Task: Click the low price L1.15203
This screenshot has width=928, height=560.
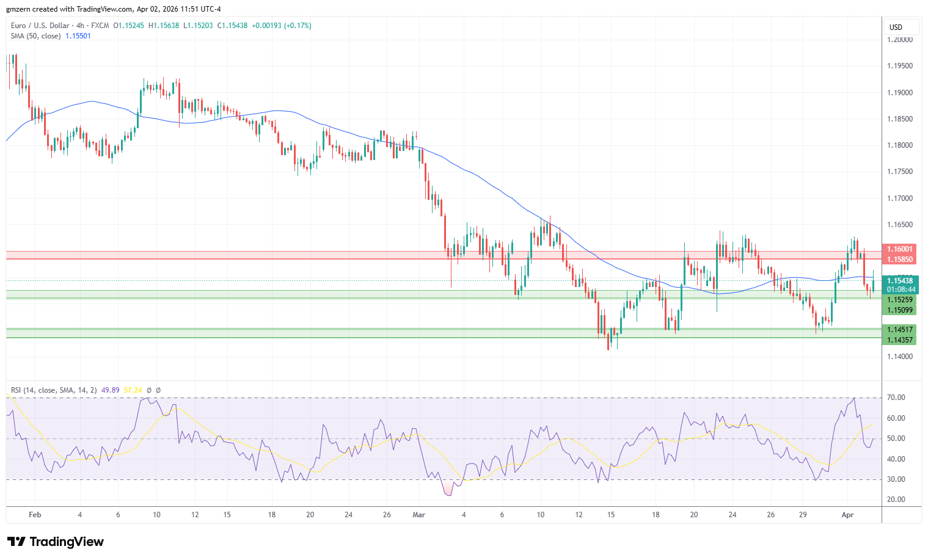Action: (199, 26)
